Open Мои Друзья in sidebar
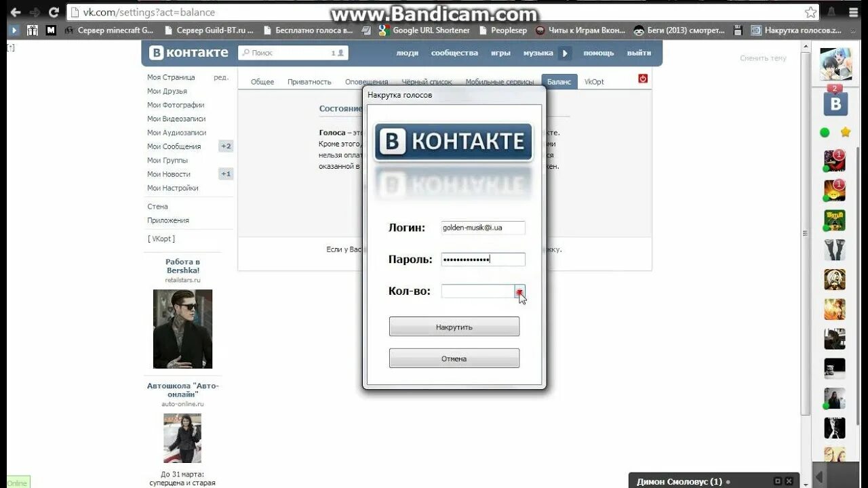Screen dimensions: 868x488 pyautogui.click(x=167, y=91)
